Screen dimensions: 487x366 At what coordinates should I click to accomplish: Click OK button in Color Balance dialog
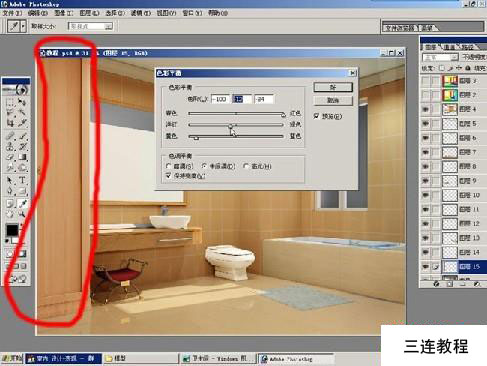pos(333,87)
